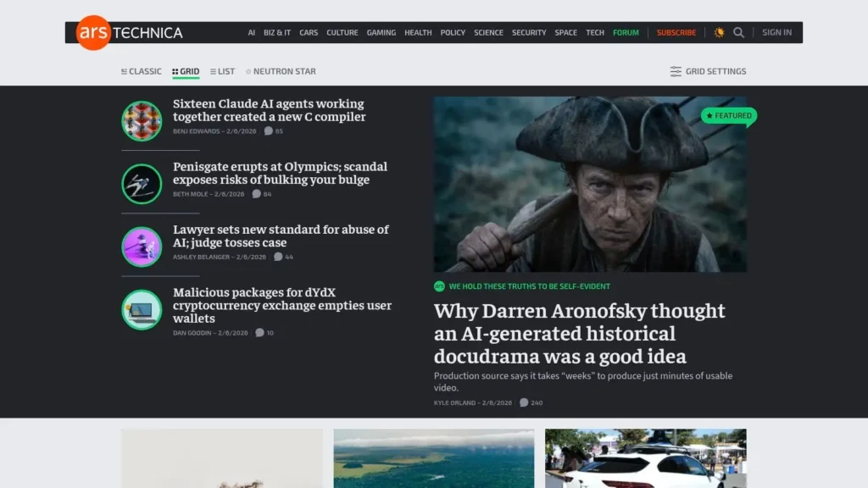Open the search icon in the top bar
Image resolution: width=868 pixels, height=488 pixels.
coord(738,32)
